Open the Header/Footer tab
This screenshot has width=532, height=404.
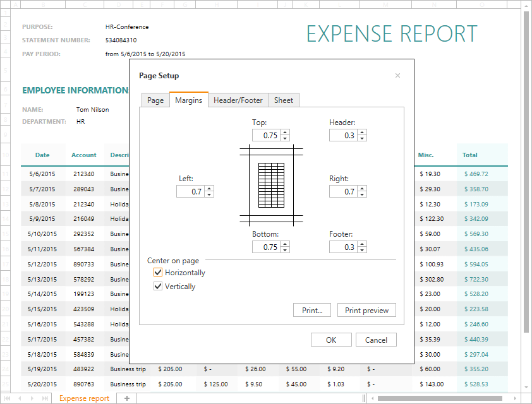(238, 100)
